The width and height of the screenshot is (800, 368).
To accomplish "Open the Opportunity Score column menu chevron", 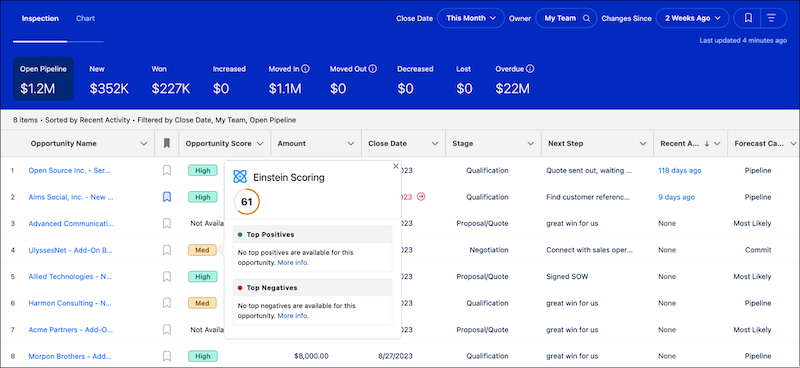I will coord(260,144).
